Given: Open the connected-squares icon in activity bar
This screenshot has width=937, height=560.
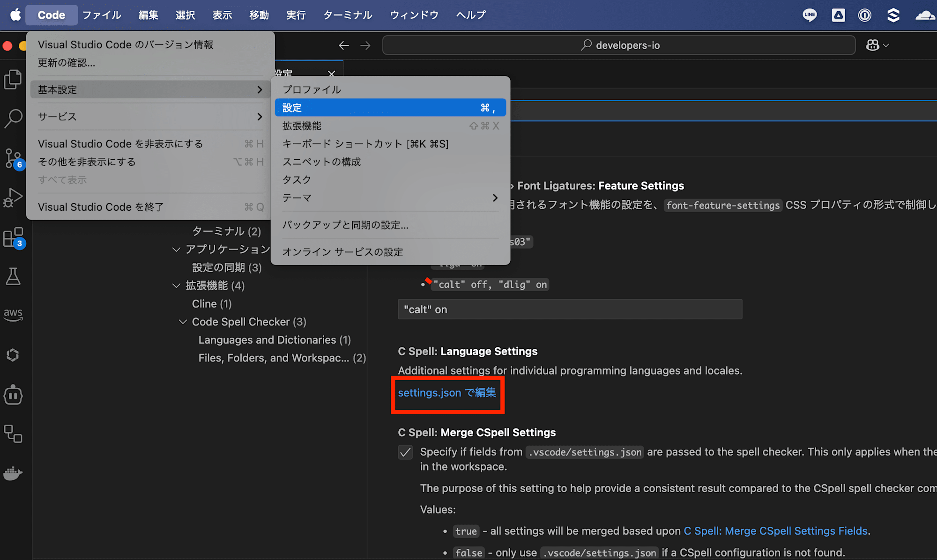Looking at the screenshot, I should (x=13, y=434).
